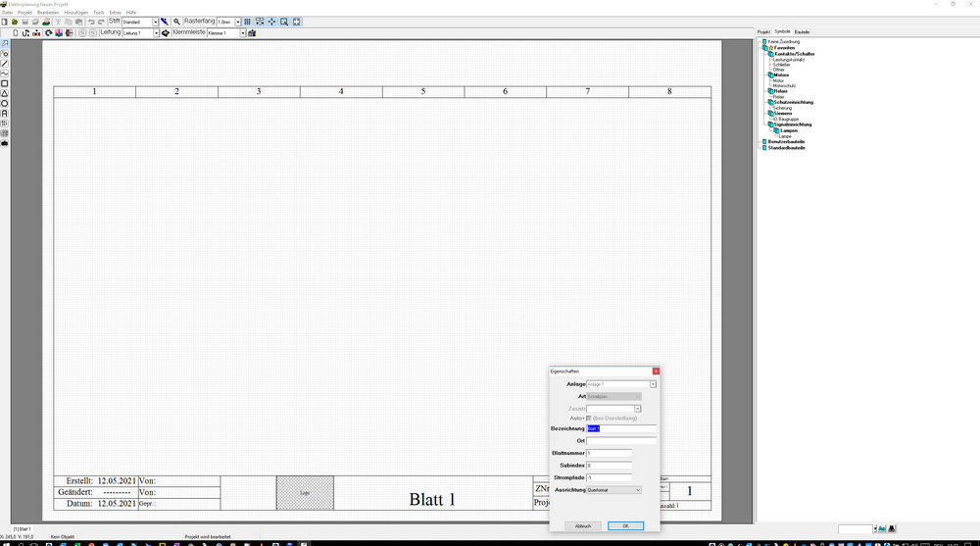Open the Anlage dropdown in dialog
This screenshot has height=546, width=980.
(653, 384)
